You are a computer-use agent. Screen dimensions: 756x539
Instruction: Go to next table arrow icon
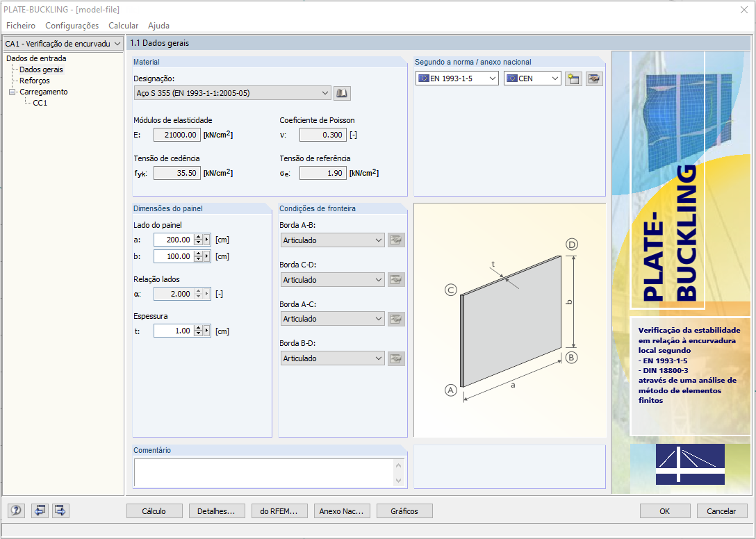[x=60, y=511]
